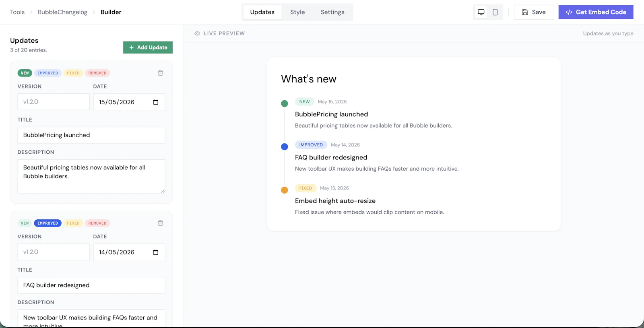
Task: Select NEW tag in first entry
Action: (x=25, y=73)
